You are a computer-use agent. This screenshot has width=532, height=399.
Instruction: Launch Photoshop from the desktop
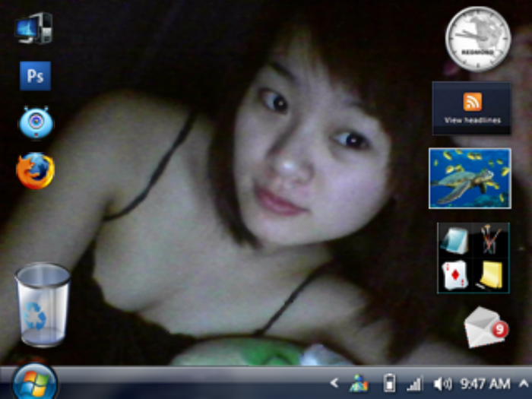click(x=35, y=75)
